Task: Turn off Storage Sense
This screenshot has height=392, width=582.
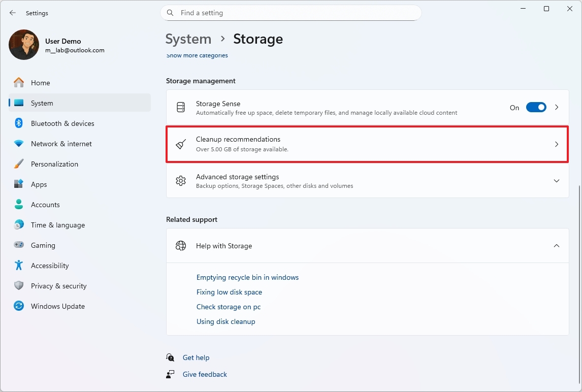Action: [536, 107]
